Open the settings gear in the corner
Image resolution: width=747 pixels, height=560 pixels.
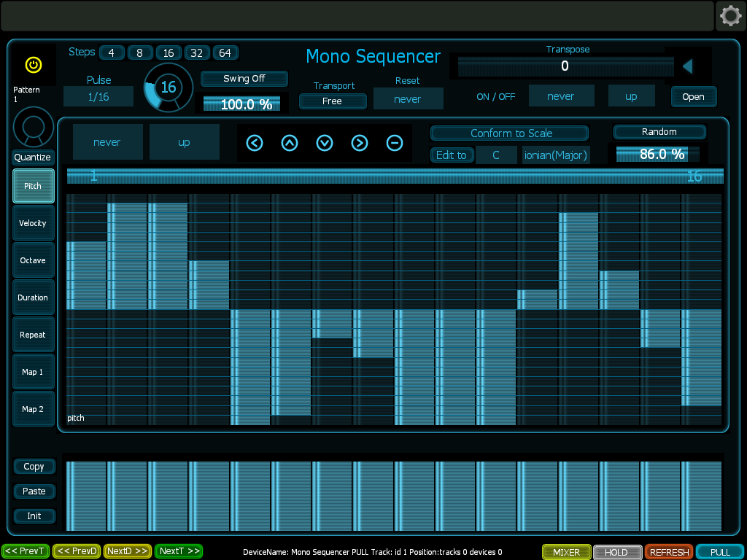[x=730, y=15]
